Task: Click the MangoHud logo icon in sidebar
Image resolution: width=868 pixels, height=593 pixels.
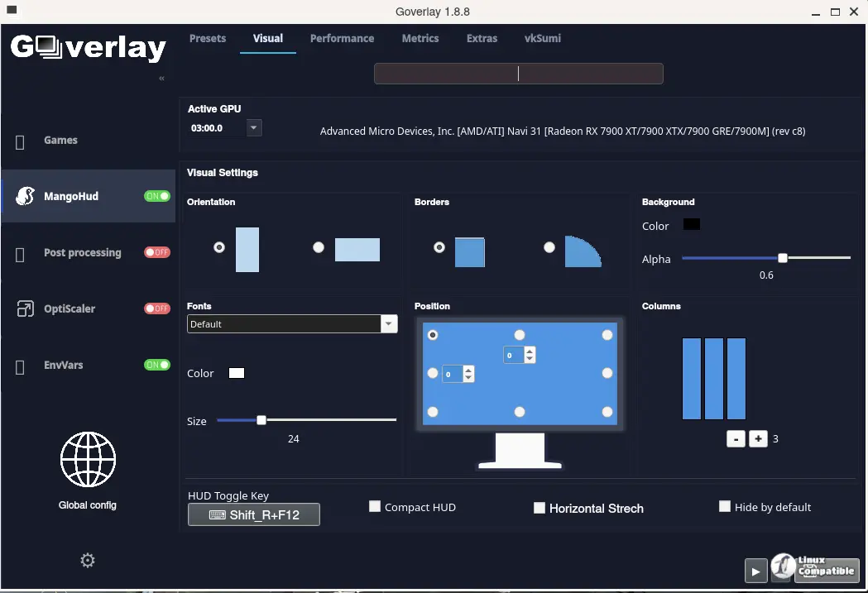Action: (25, 196)
